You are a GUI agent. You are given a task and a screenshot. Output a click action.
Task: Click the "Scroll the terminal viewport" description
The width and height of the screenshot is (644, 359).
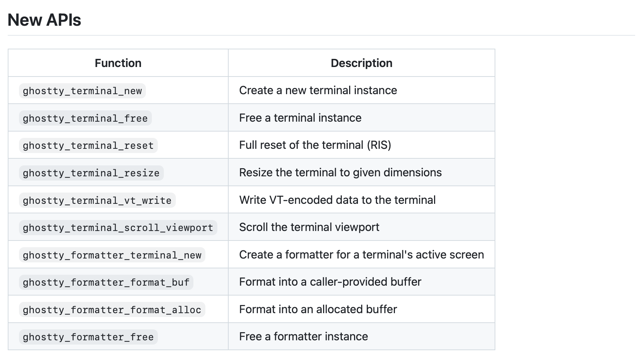[x=309, y=227]
